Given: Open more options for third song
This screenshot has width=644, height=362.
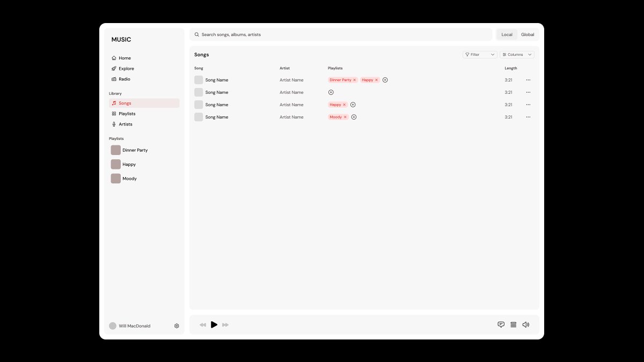Looking at the screenshot, I should point(528,105).
